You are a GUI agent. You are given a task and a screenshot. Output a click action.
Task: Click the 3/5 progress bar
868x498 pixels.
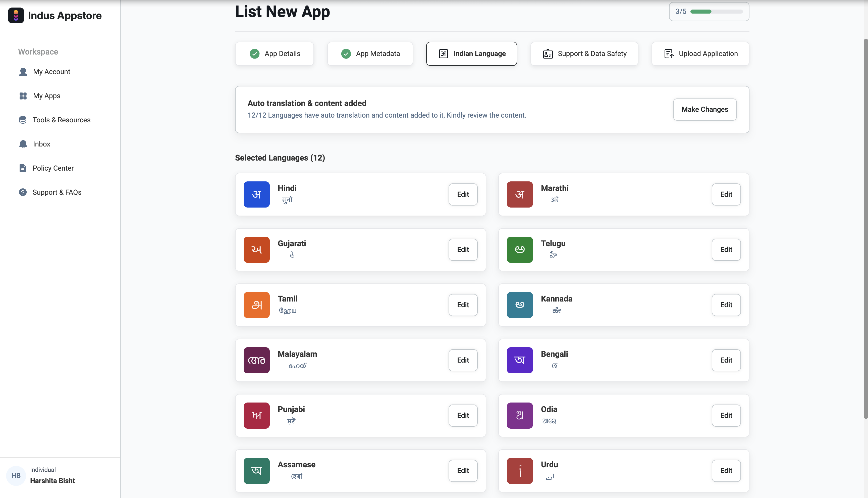point(716,12)
